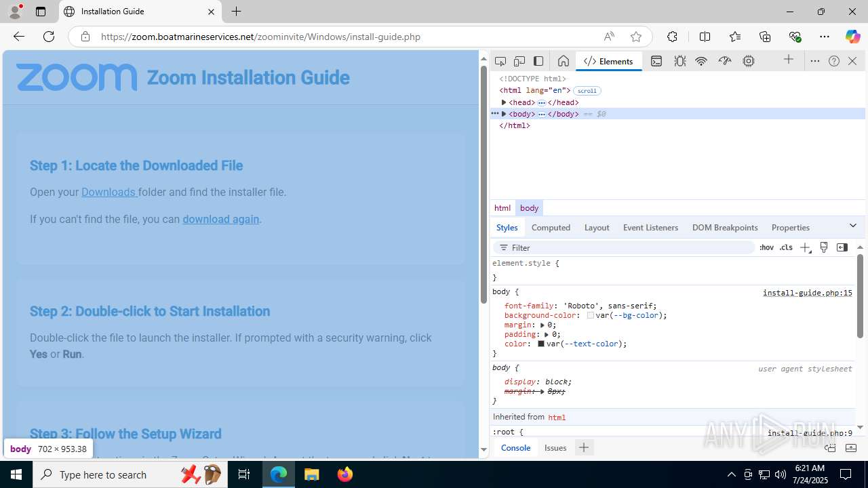
Task: Close the DevTools panel
Action: click(852, 61)
